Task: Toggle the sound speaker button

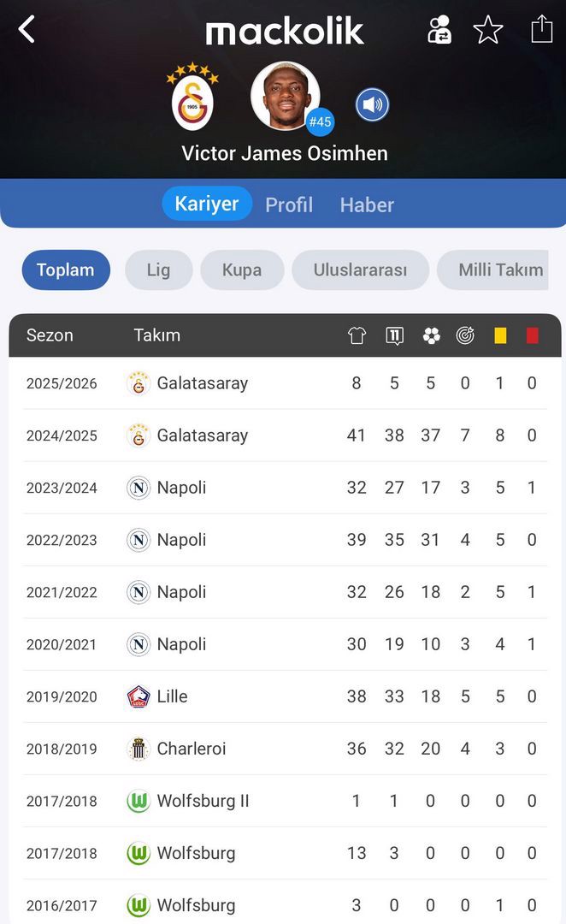Action: point(372,105)
